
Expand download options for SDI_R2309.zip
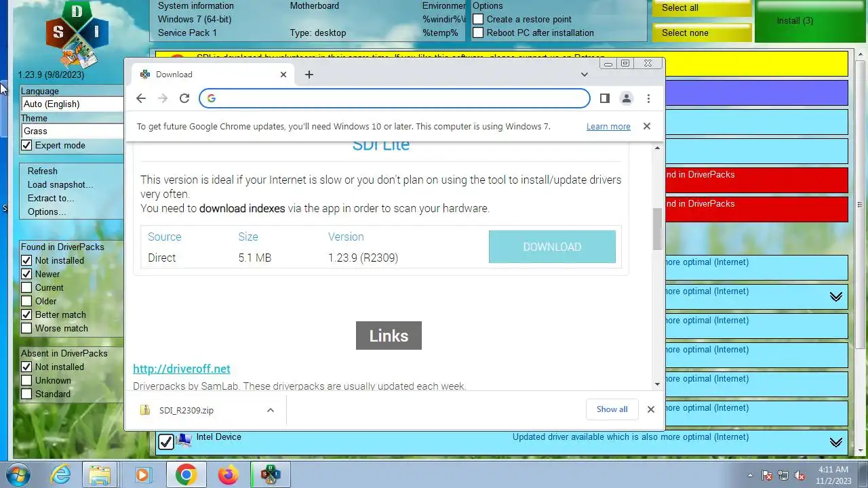(270, 410)
